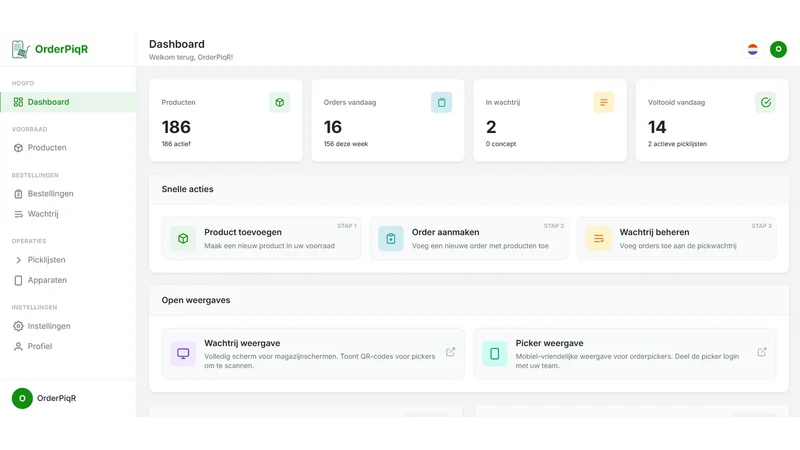Click the checkmark icon on Voltooid vandaag card
The image size is (800, 450).
tap(766, 103)
